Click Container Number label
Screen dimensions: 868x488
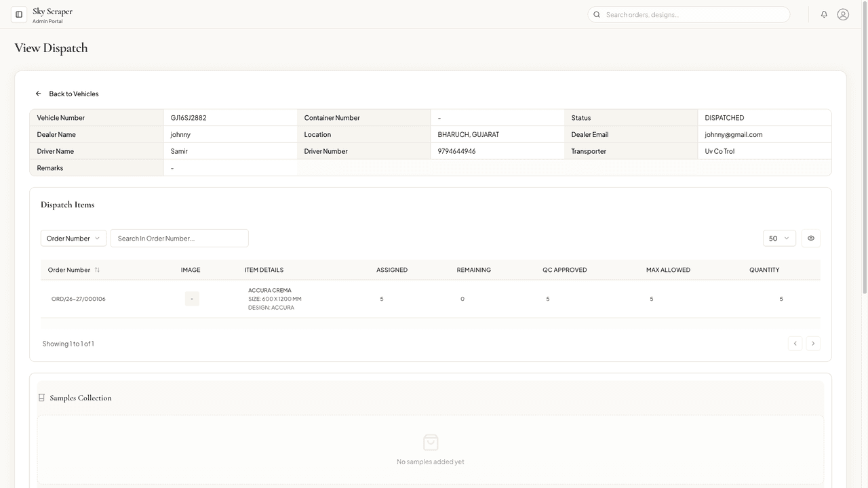tap(332, 118)
